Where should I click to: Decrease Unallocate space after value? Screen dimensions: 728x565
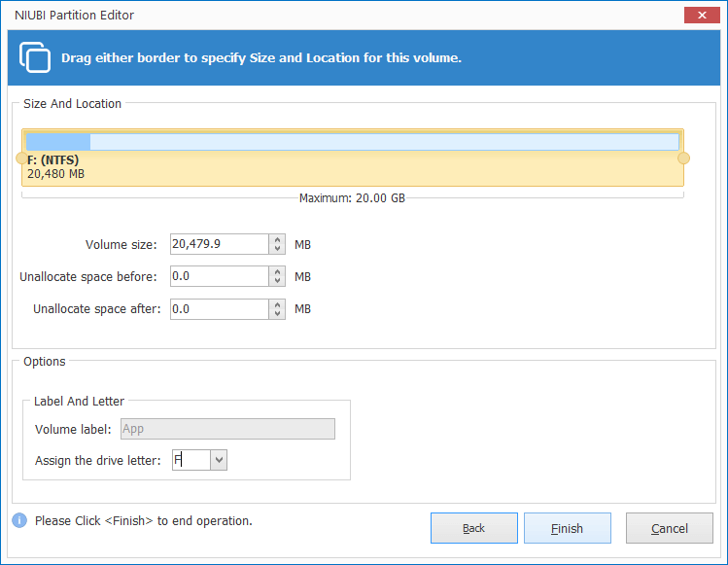278,314
